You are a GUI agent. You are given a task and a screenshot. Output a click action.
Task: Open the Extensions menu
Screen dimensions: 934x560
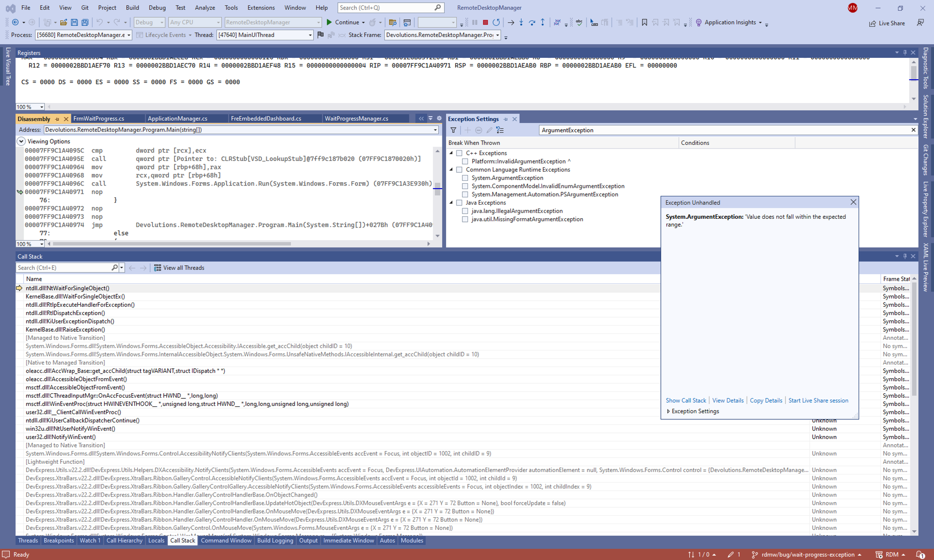pos(261,8)
